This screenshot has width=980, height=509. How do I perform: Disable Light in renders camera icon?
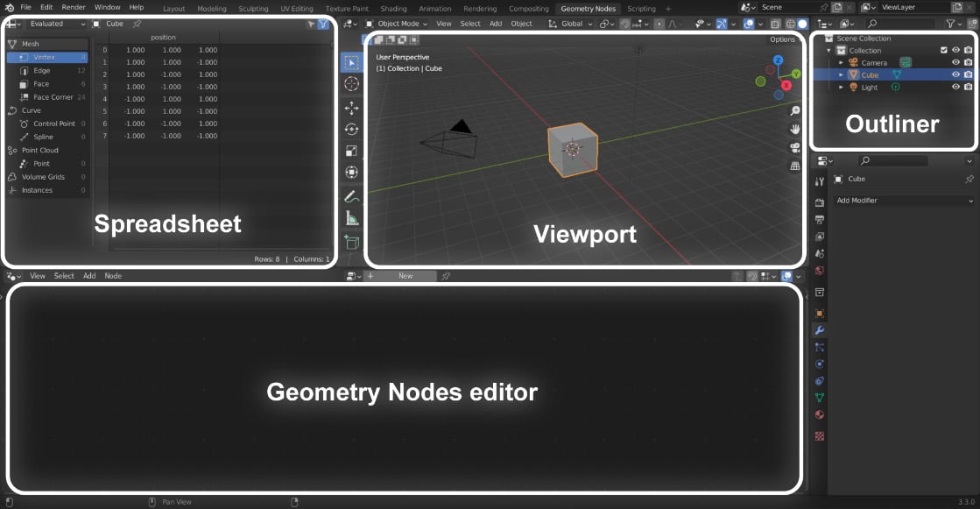tap(968, 87)
